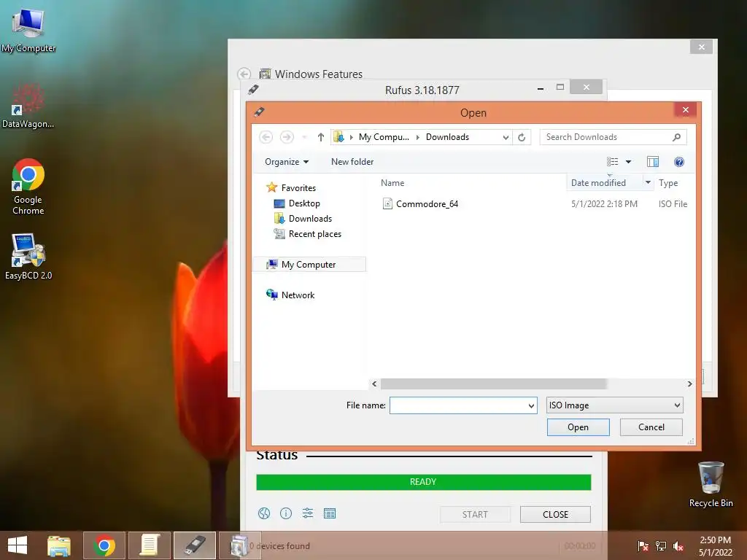Open the Start menu

click(x=18, y=545)
